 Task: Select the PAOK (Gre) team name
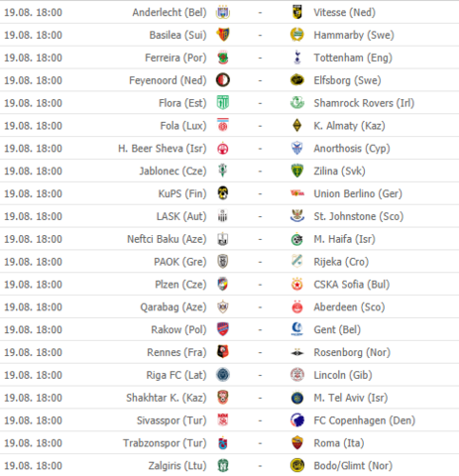pos(180,262)
